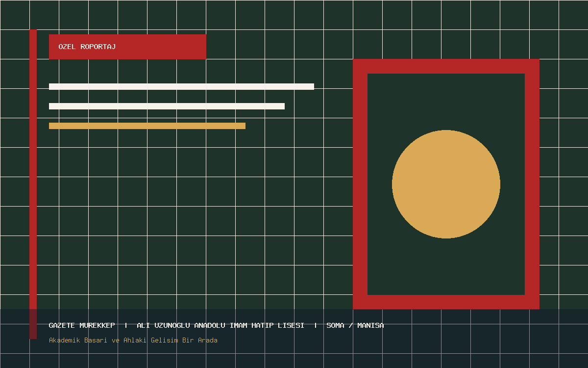
Task: Click the word MANISA in the footer
Action: (x=371, y=325)
